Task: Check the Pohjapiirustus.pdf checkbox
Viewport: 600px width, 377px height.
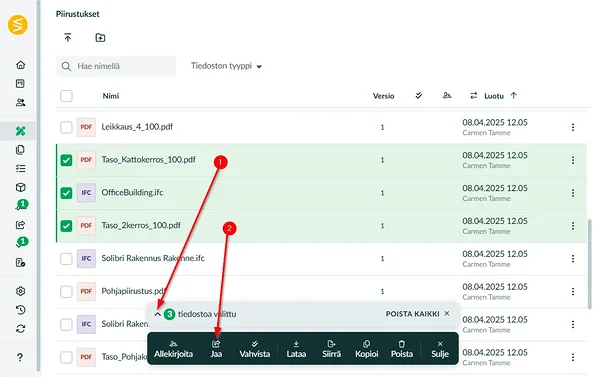Action: (66, 292)
